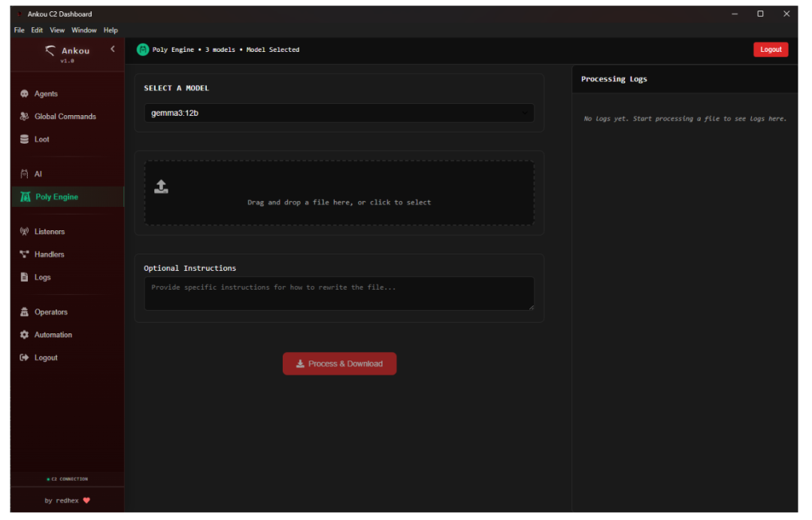The image size is (812, 520).
Task: Open the File menu
Action: pos(19,30)
